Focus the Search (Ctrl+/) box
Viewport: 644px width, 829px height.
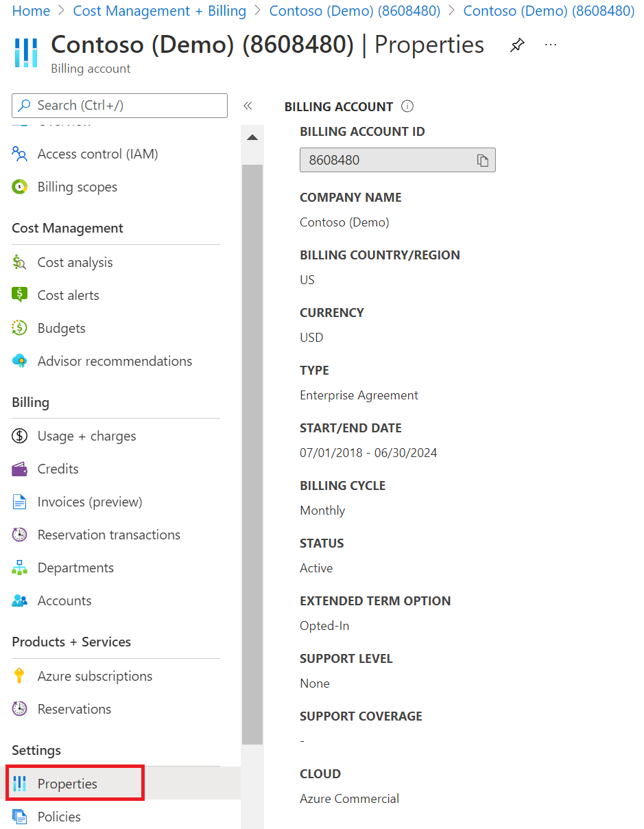pos(119,105)
